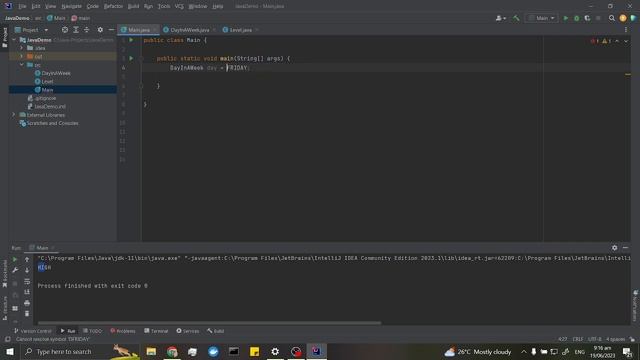Open the editor tabs three-dot menu

click(x=626, y=30)
